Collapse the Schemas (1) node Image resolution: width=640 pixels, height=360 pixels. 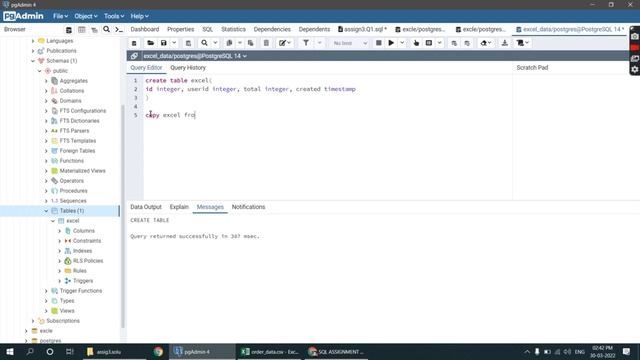tap(33, 61)
